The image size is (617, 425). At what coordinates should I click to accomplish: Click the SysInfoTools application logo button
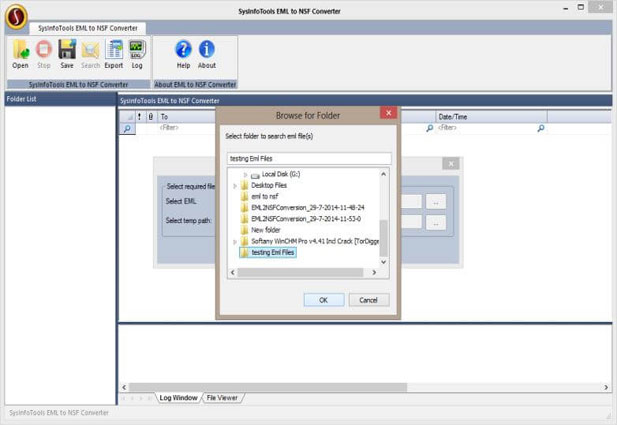[x=16, y=17]
